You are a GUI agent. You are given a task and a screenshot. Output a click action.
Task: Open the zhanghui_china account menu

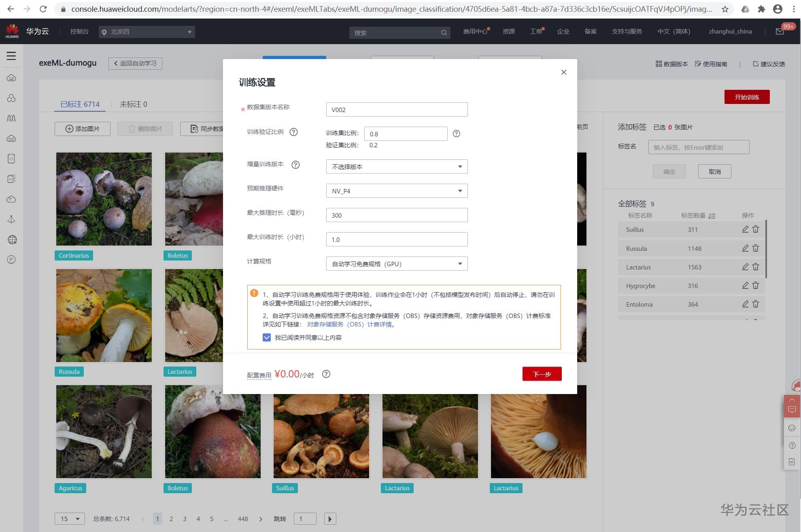(x=730, y=32)
